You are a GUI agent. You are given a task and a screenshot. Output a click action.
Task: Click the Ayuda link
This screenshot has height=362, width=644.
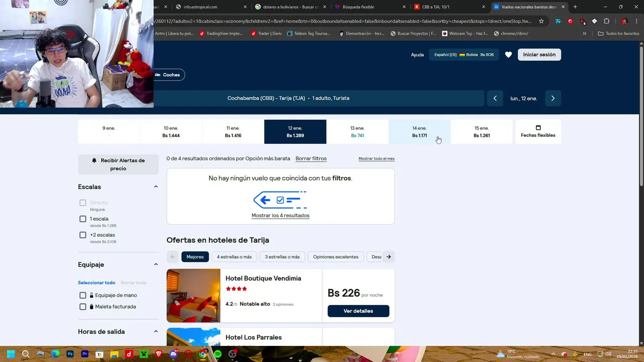pos(418,55)
